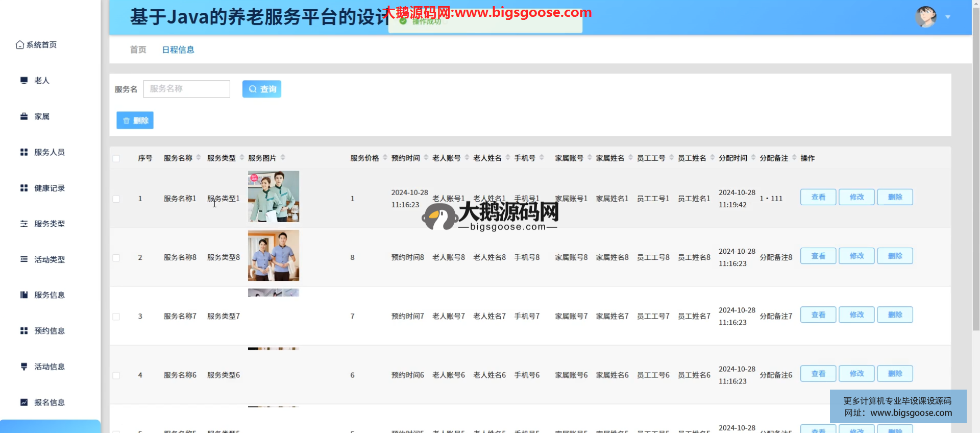Viewport: 980px width, 433px height.
Task: Click the briefcase icon next to 家属
Action: 24,116
